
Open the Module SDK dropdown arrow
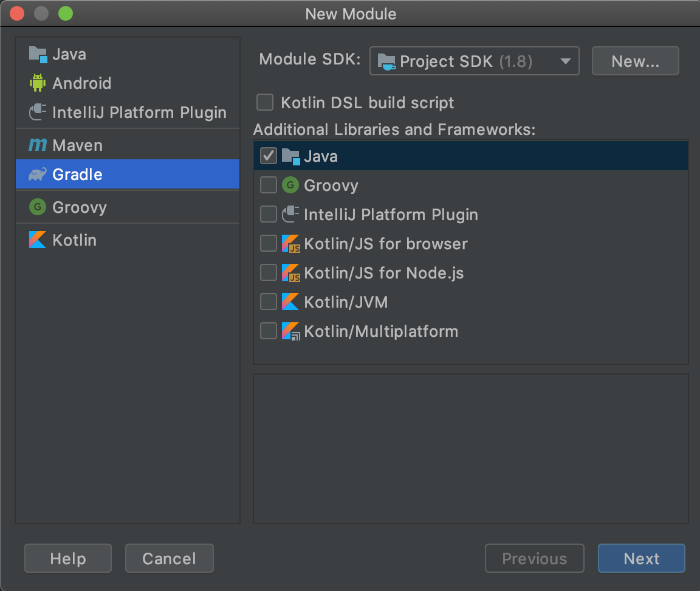coord(565,61)
